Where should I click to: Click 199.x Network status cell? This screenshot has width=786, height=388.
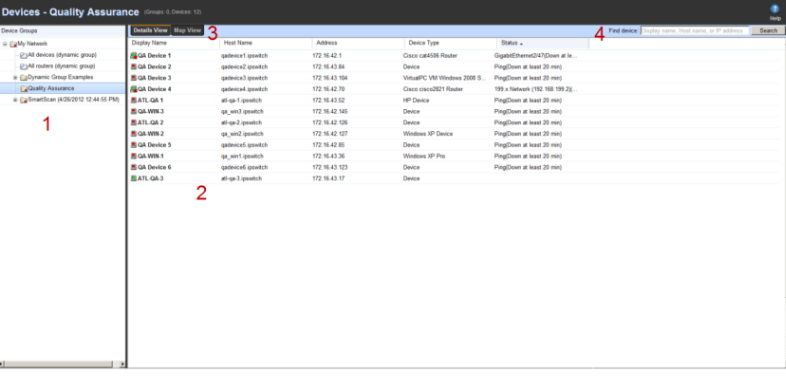[536, 89]
